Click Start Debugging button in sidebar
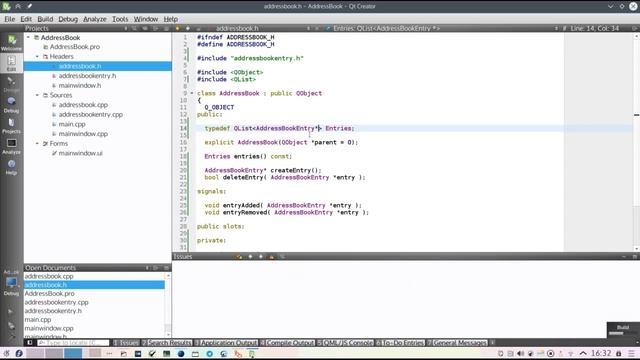640x360 pixels. (11, 325)
